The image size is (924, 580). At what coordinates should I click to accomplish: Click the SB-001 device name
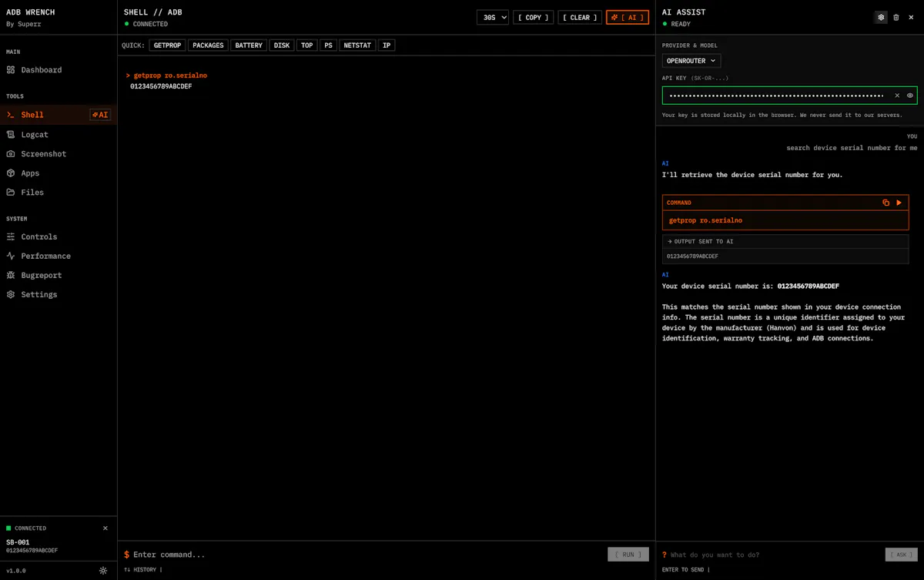tap(18, 542)
